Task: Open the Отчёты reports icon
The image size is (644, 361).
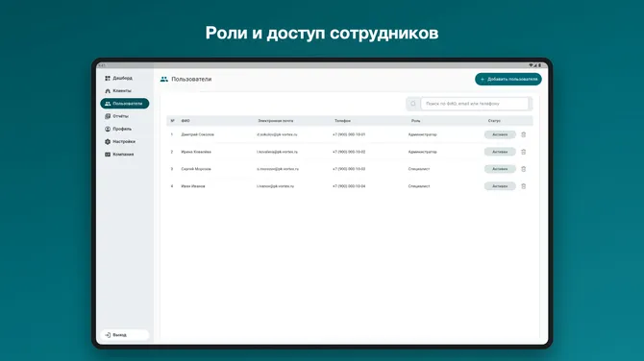Action: pos(108,116)
